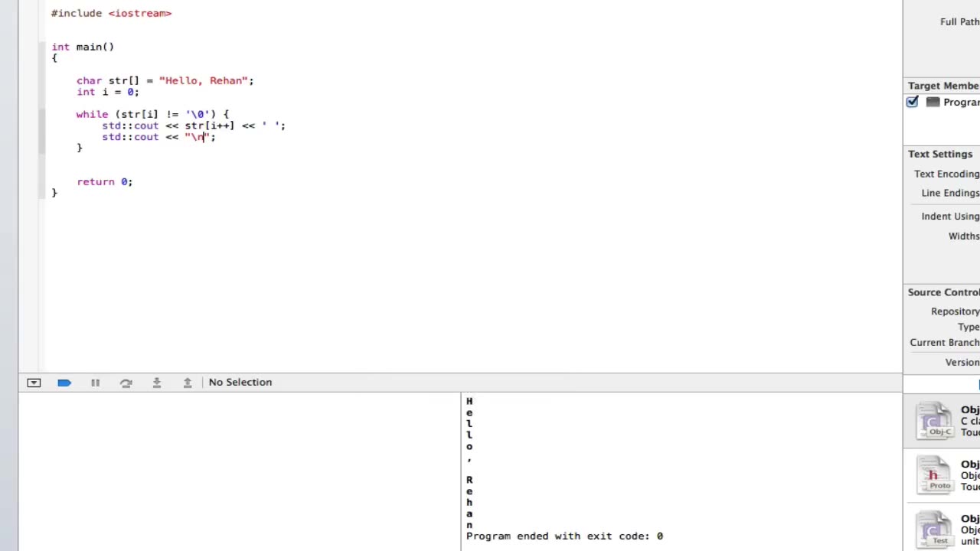Hide the debug area using the disclosure control
980x551 pixels.
pyautogui.click(x=33, y=382)
